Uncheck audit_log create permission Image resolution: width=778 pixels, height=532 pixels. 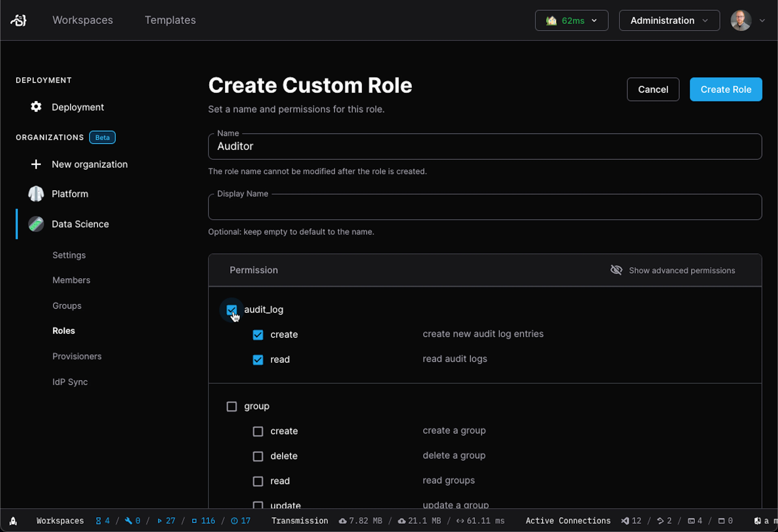(258, 334)
